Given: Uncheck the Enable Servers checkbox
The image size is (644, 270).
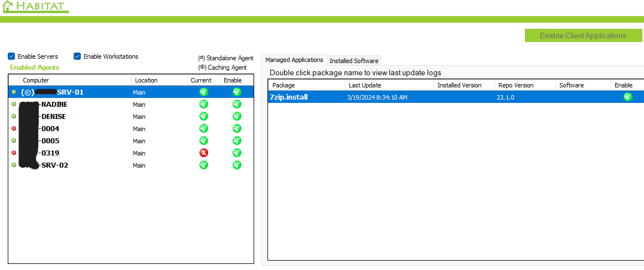Looking at the screenshot, I should [x=12, y=56].
